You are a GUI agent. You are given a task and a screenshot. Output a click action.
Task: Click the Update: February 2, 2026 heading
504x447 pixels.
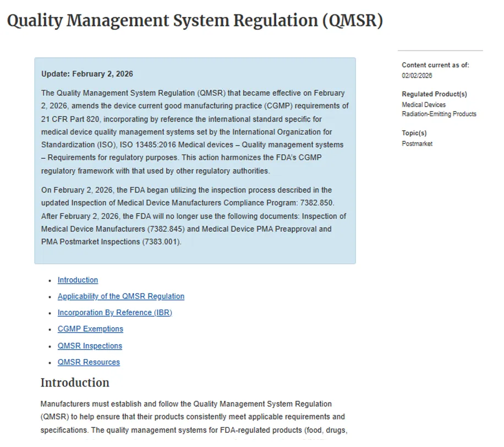(87, 74)
